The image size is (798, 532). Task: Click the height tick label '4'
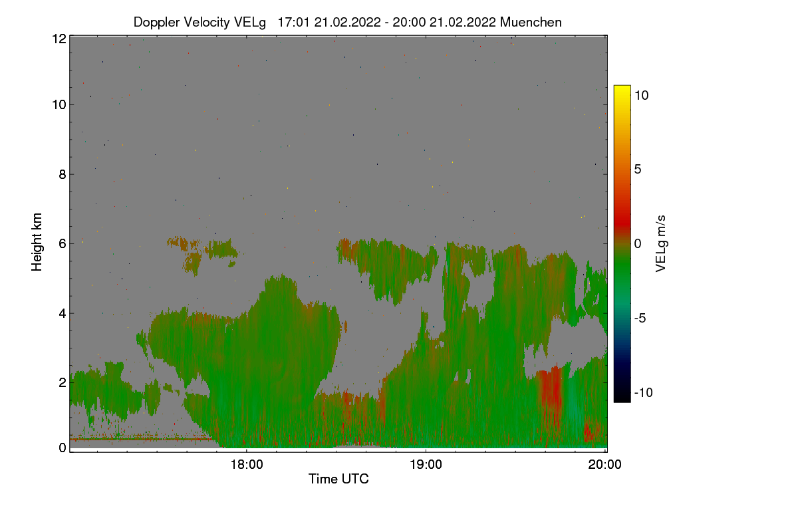pyautogui.click(x=63, y=313)
